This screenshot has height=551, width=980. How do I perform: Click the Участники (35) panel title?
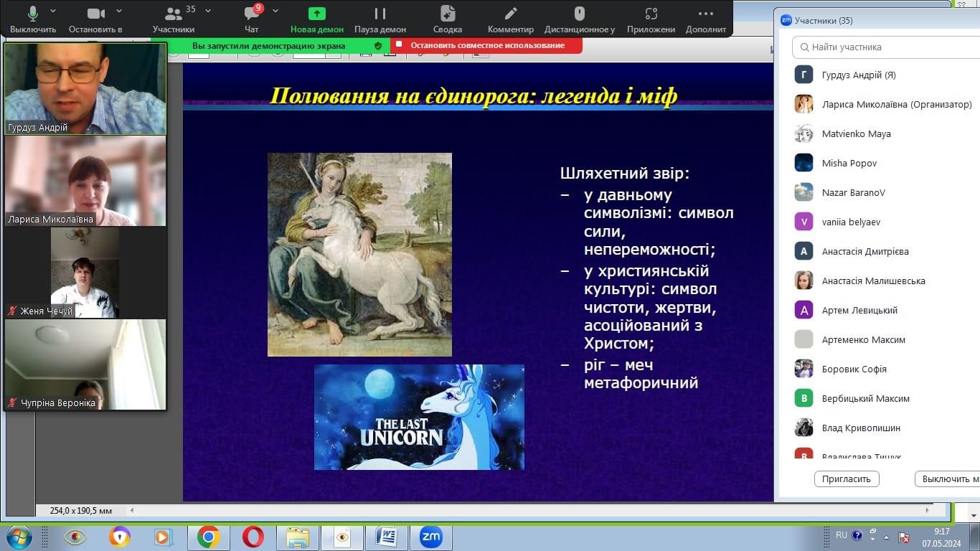click(824, 21)
